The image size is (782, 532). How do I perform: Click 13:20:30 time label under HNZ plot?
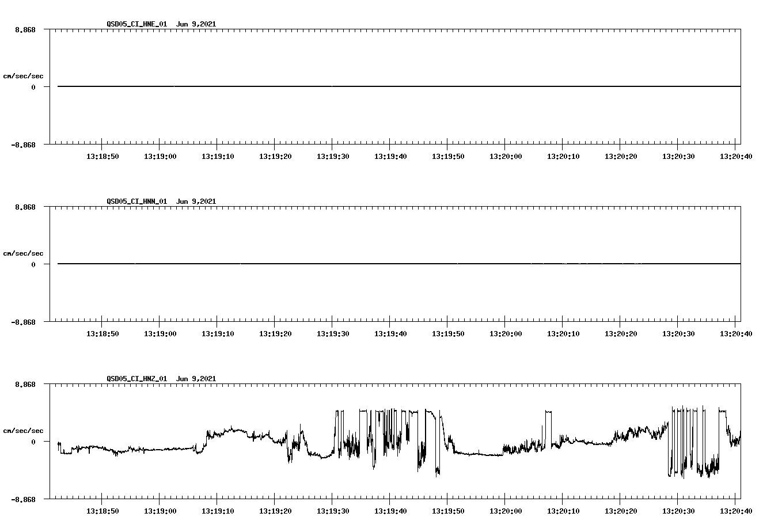678,511
